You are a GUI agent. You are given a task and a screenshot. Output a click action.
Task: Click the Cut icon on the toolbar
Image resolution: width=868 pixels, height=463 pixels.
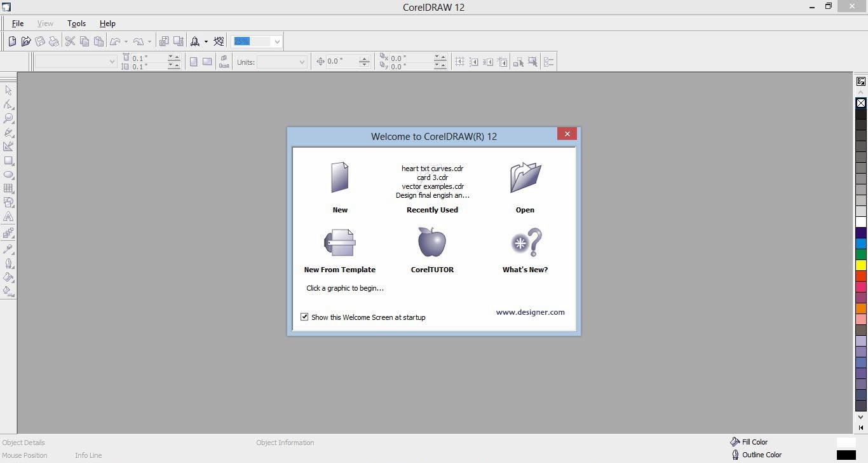[70, 41]
